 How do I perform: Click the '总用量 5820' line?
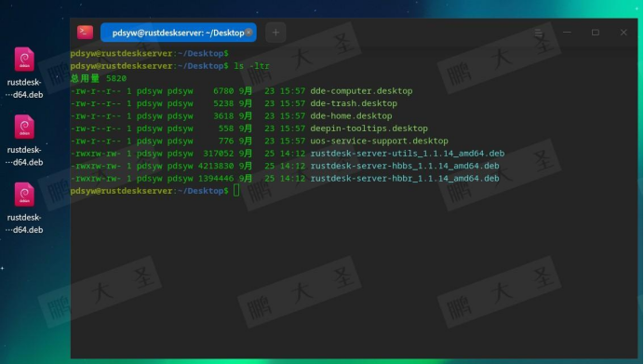point(99,78)
